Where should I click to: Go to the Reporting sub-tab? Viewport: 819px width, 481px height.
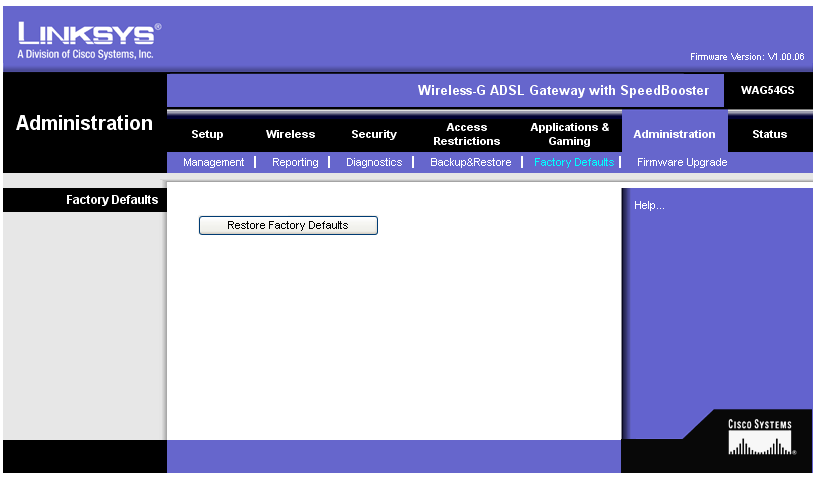pos(295,162)
